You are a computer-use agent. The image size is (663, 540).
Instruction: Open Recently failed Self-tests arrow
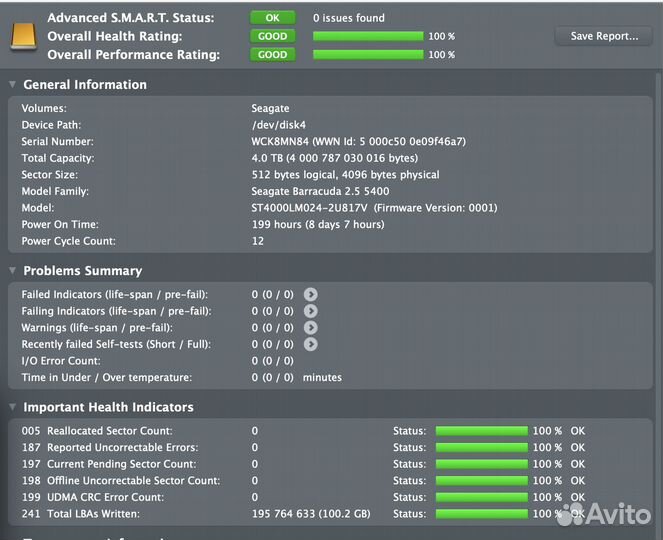click(x=311, y=344)
